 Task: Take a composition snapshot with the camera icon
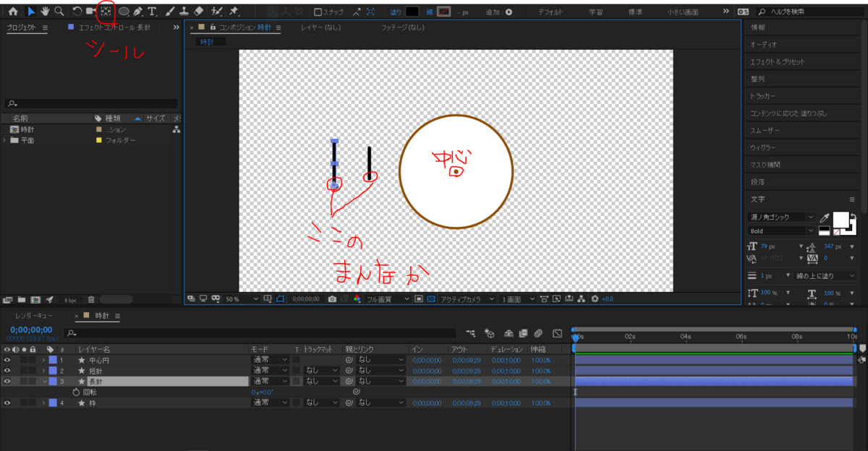pyautogui.click(x=331, y=297)
